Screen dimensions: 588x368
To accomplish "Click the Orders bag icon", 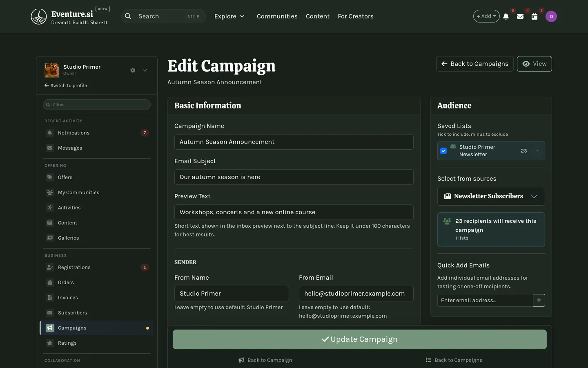I will [50, 283].
